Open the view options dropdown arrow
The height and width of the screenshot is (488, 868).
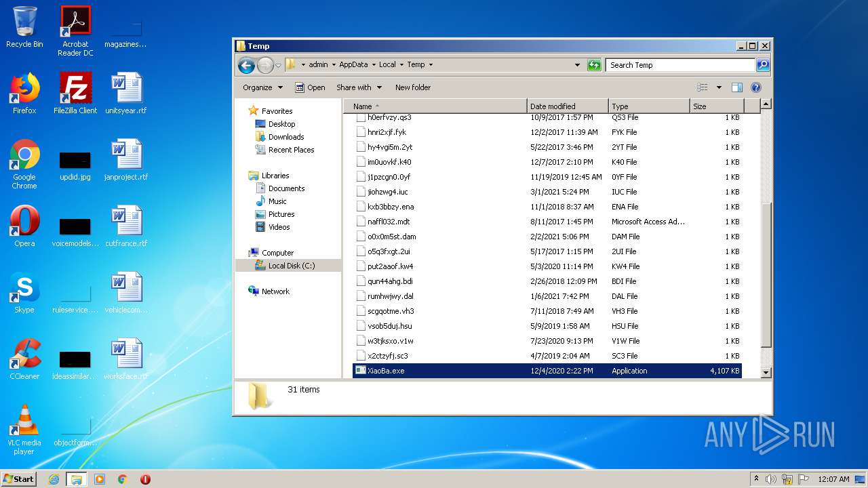coord(719,87)
